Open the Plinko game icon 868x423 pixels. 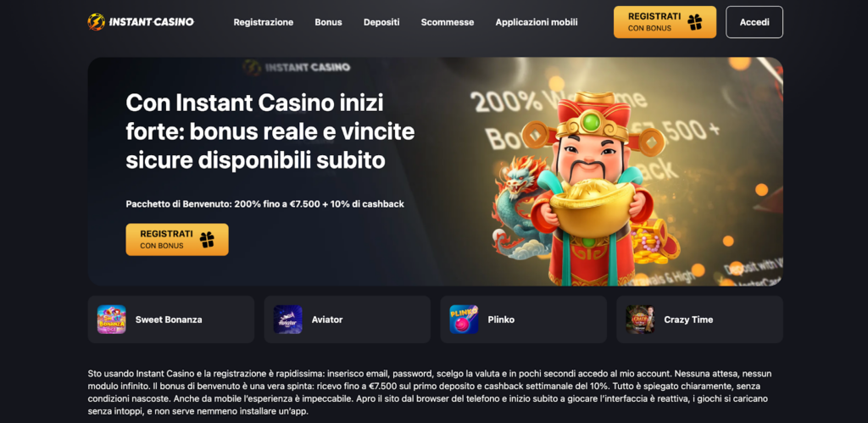[x=464, y=320]
